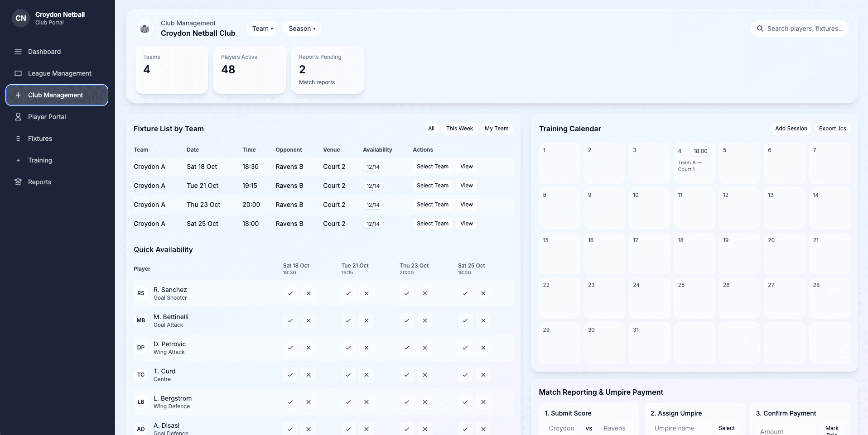This screenshot has width=868, height=435.
Task: Export the calendar as .ics
Action: 832,129
